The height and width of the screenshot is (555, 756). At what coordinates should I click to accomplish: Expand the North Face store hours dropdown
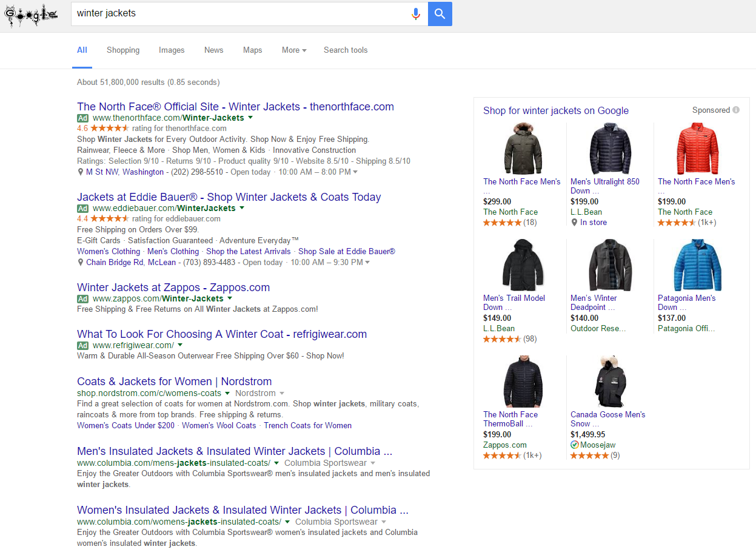coord(355,172)
